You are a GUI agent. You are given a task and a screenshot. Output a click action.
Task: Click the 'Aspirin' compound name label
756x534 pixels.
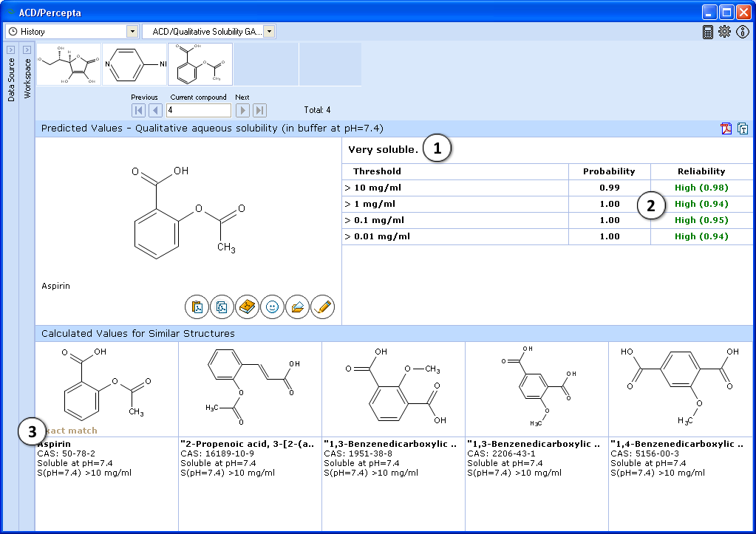pos(56,286)
